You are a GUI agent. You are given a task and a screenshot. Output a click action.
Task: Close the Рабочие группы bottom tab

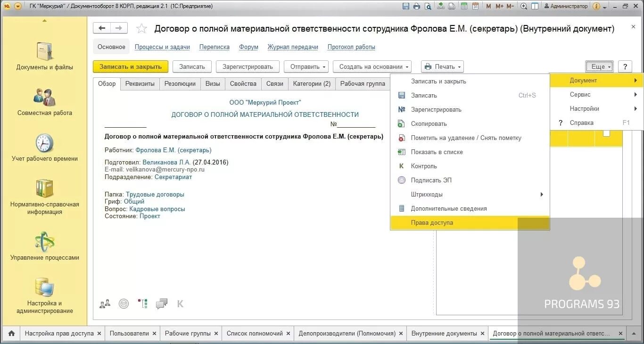[216, 333]
